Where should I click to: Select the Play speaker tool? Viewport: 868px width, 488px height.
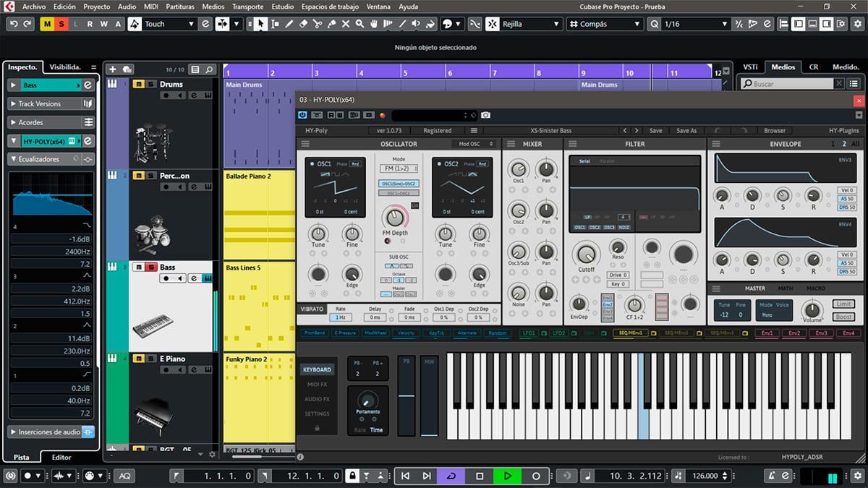(x=416, y=24)
